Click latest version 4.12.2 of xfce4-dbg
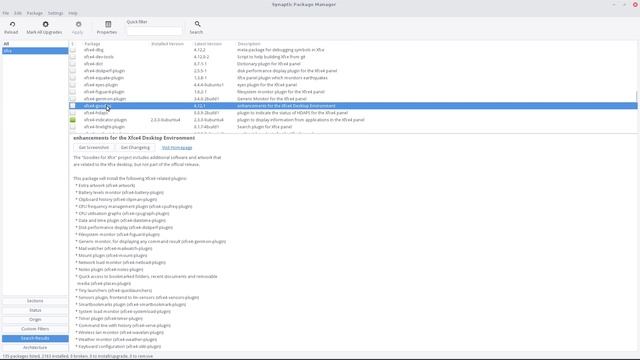The height and width of the screenshot is (360, 640). [200, 50]
